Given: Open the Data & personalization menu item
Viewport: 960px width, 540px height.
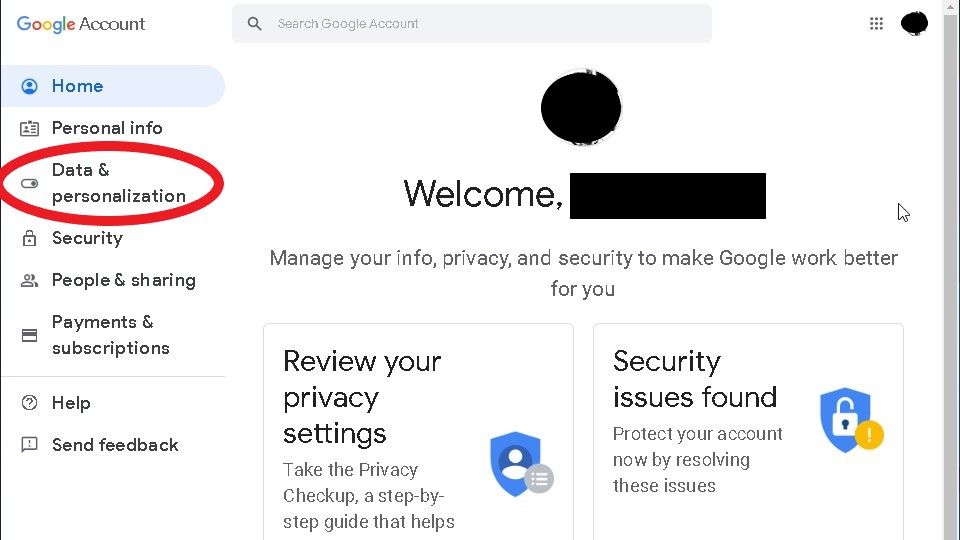Looking at the screenshot, I should pyautogui.click(x=118, y=183).
